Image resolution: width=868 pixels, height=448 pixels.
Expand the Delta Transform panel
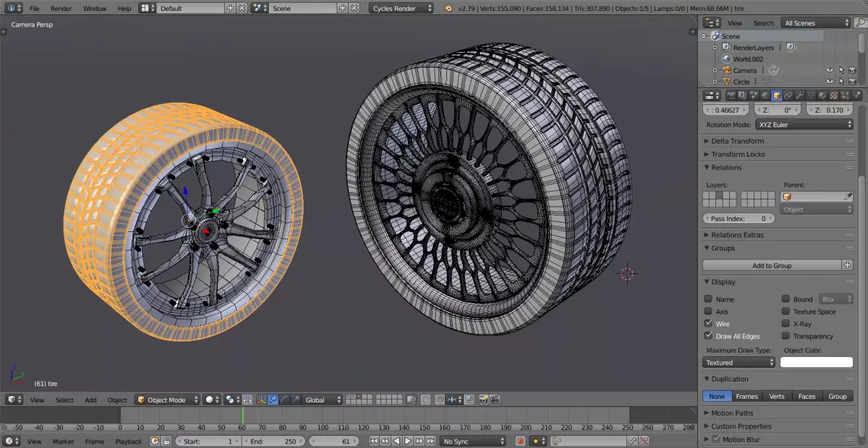737,141
